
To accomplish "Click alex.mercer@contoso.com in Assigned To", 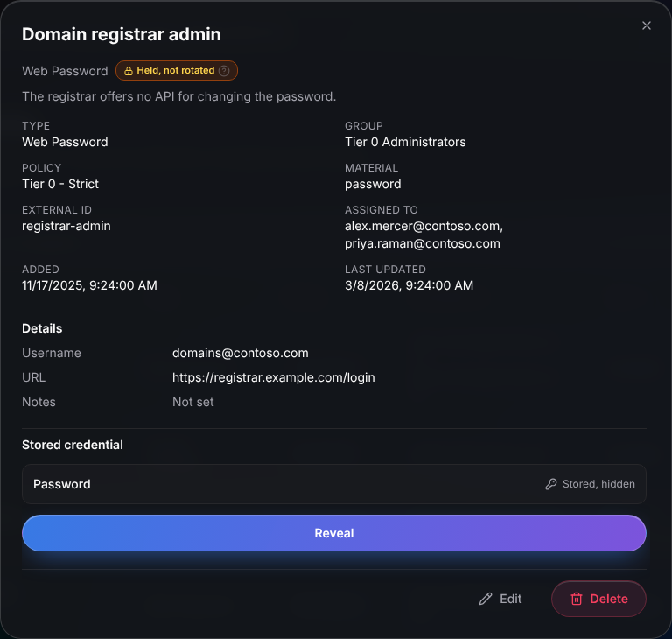I will pyautogui.click(x=423, y=226).
